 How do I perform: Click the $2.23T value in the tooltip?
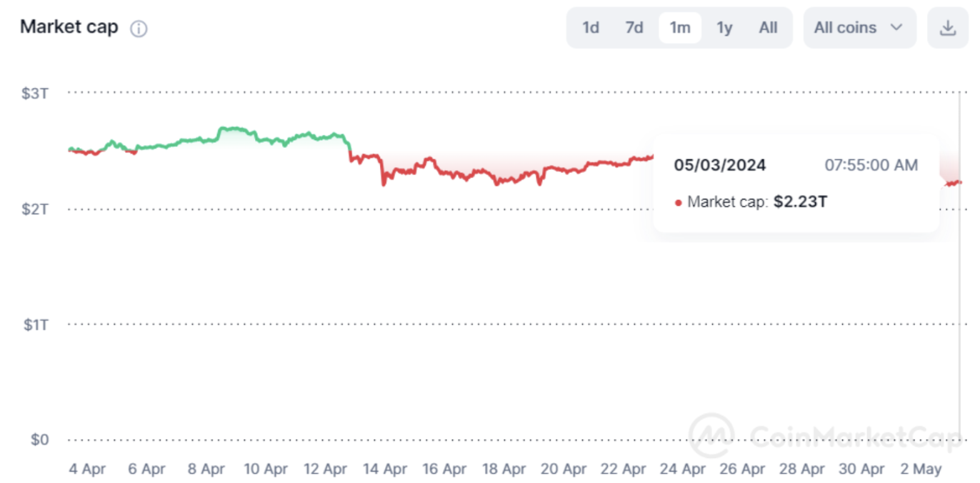click(x=800, y=202)
